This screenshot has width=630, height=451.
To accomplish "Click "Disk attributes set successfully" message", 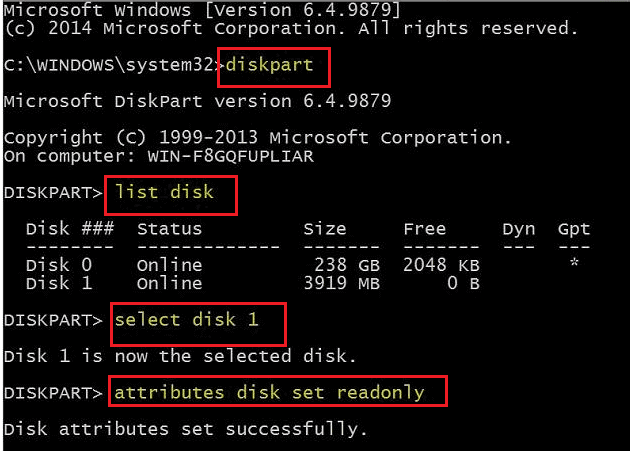I will (185, 429).
